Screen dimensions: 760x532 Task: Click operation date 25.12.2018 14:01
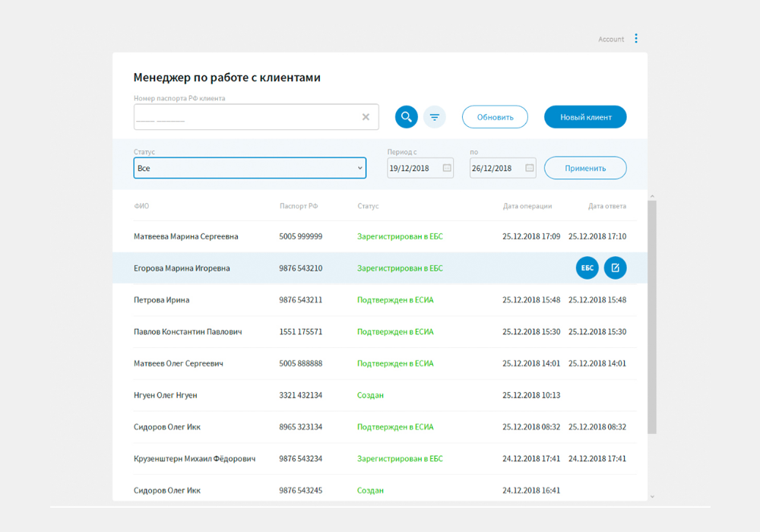pyautogui.click(x=531, y=363)
